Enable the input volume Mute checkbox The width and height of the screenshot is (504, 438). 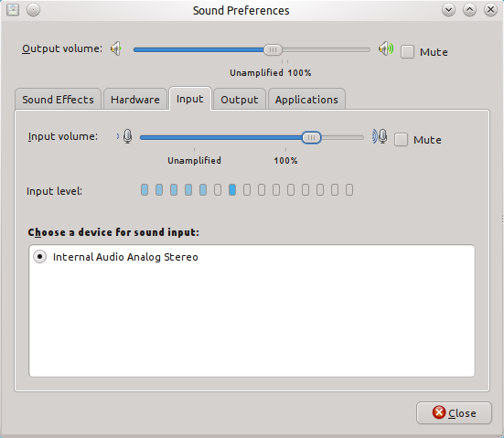pyautogui.click(x=401, y=140)
